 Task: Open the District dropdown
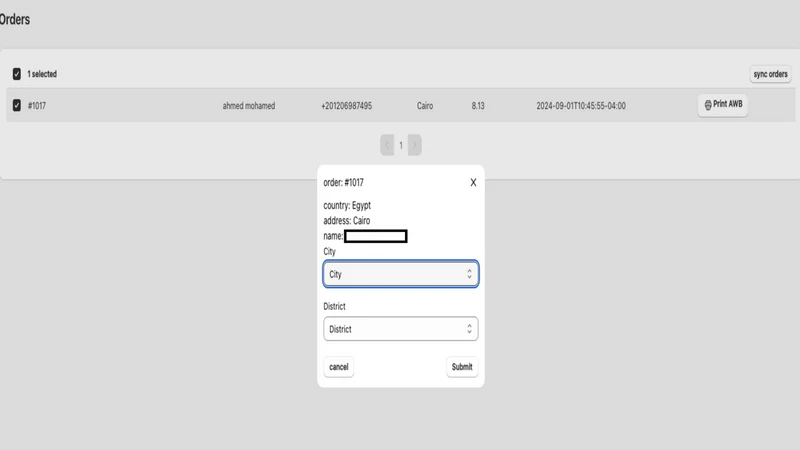coord(401,329)
